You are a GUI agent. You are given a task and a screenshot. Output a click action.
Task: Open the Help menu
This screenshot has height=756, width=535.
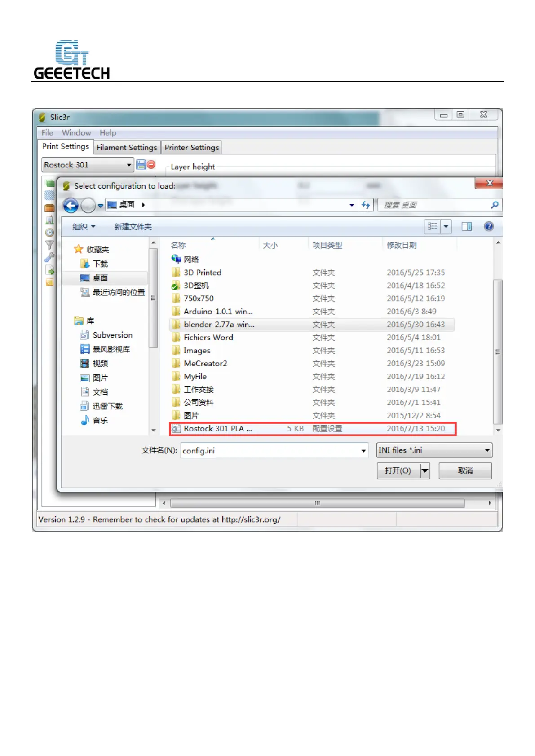click(x=108, y=133)
